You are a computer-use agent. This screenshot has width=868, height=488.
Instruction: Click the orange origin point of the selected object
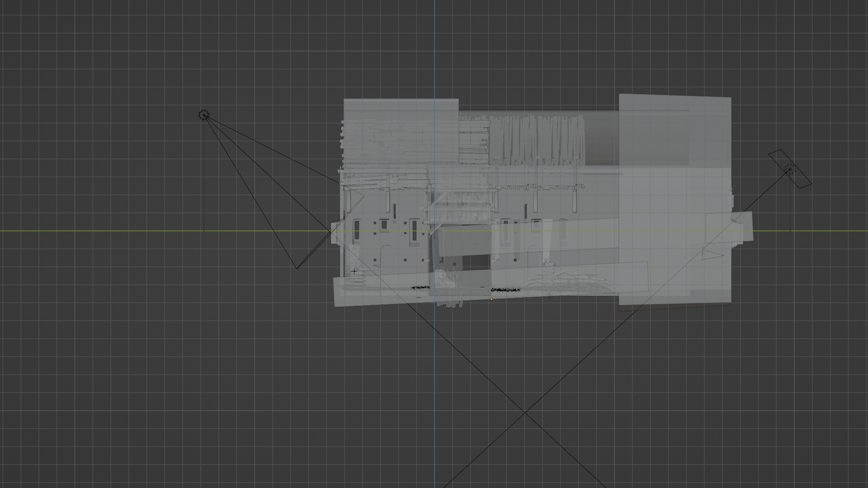(x=491, y=299)
